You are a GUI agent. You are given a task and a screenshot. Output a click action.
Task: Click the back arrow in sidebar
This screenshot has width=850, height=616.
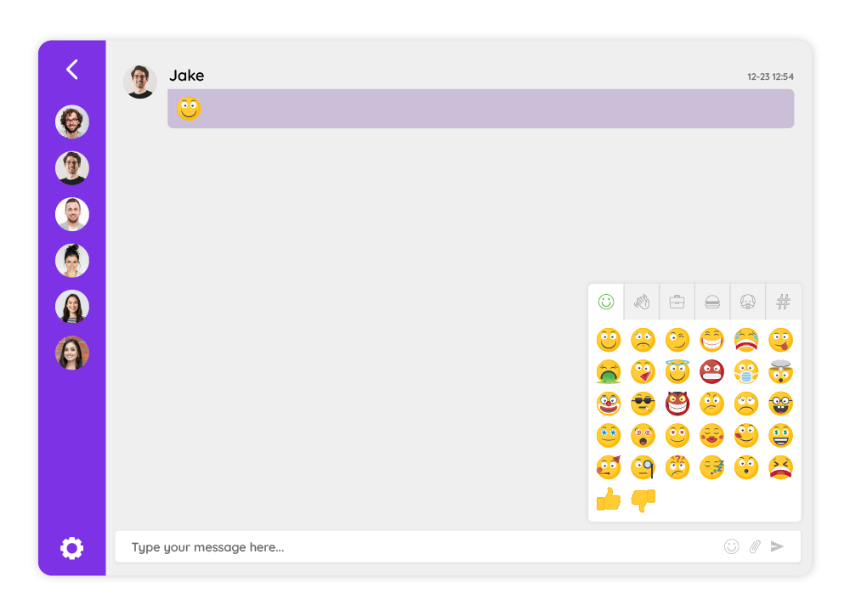click(x=72, y=70)
